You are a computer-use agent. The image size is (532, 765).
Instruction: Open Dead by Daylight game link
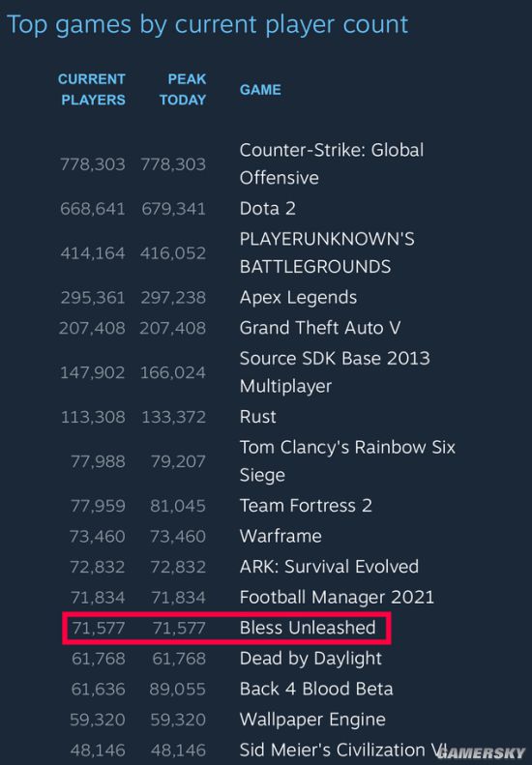tap(310, 659)
